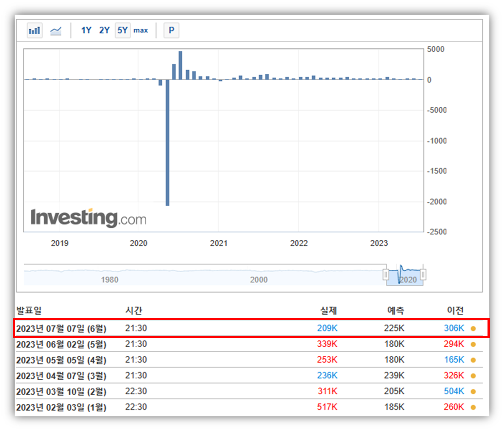Click the previous value 504K

pyautogui.click(x=454, y=391)
